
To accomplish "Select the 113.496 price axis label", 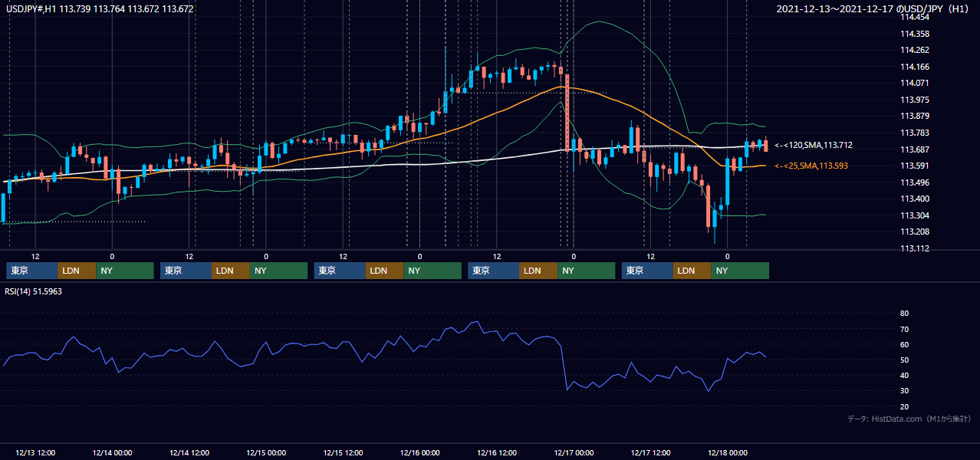I will pyautogui.click(x=914, y=182).
